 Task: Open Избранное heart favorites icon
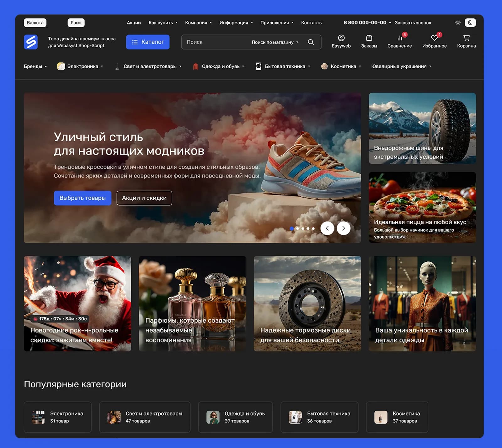coord(434,38)
